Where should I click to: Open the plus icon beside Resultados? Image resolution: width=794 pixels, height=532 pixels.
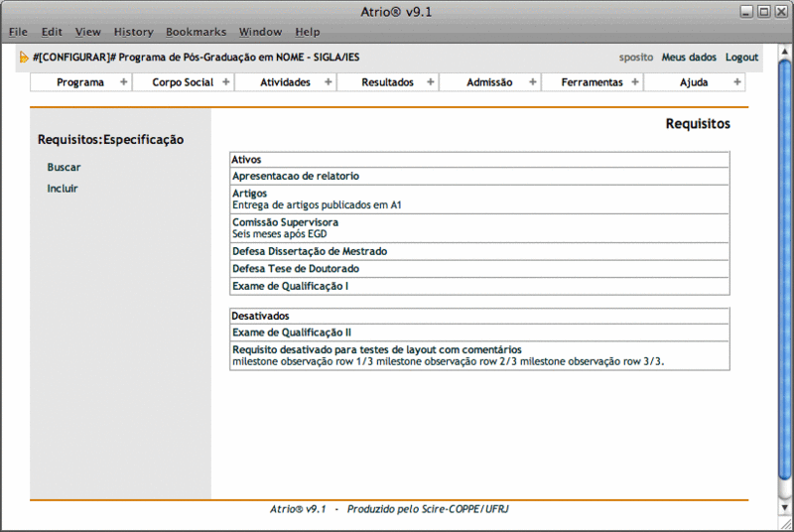click(430, 82)
